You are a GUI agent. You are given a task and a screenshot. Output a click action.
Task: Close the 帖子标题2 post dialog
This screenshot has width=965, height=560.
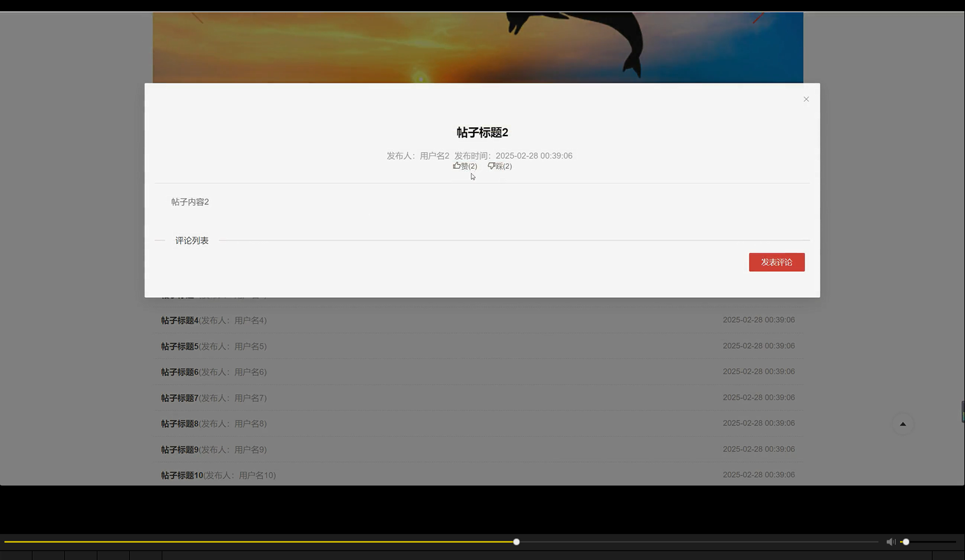(x=806, y=99)
